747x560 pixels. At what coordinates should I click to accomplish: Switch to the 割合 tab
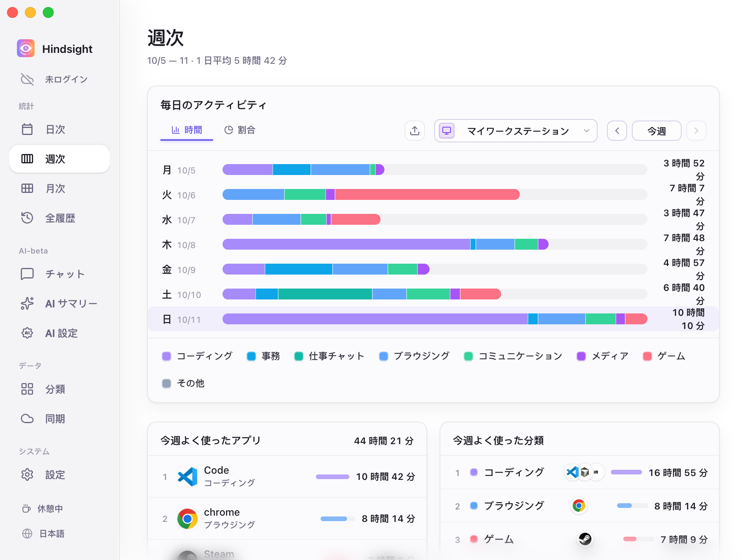240,130
